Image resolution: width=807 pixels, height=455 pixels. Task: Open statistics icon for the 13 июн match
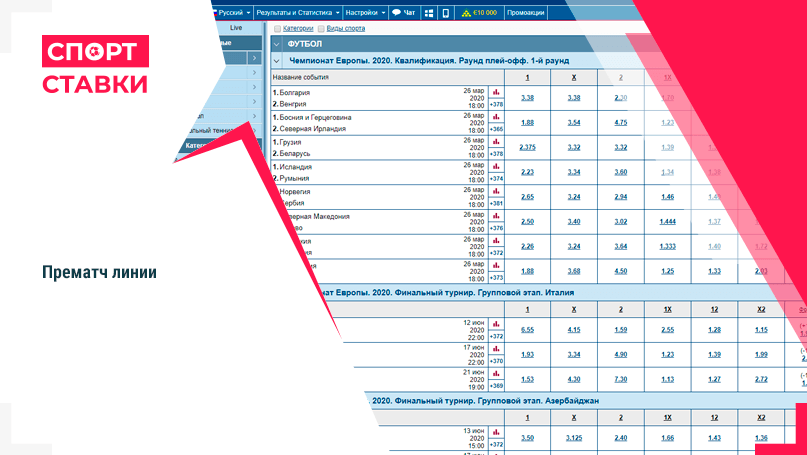pos(497,432)
